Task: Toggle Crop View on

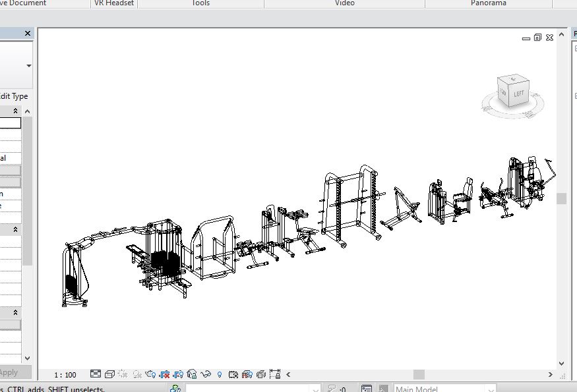Action: click(164, 374)
